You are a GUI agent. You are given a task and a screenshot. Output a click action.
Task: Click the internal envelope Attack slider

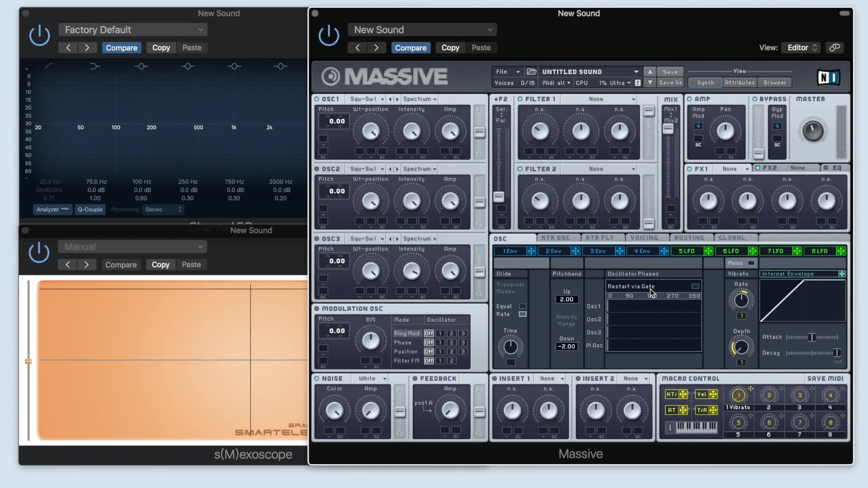[812, 337]
